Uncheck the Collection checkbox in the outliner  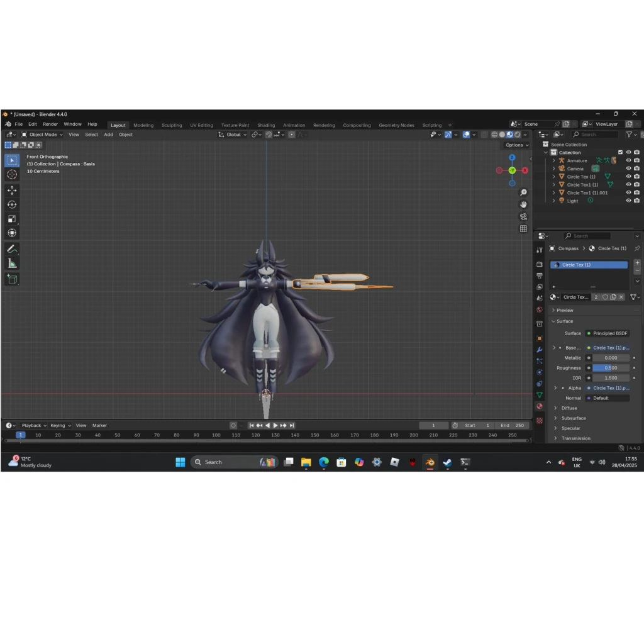pos(620,152)
